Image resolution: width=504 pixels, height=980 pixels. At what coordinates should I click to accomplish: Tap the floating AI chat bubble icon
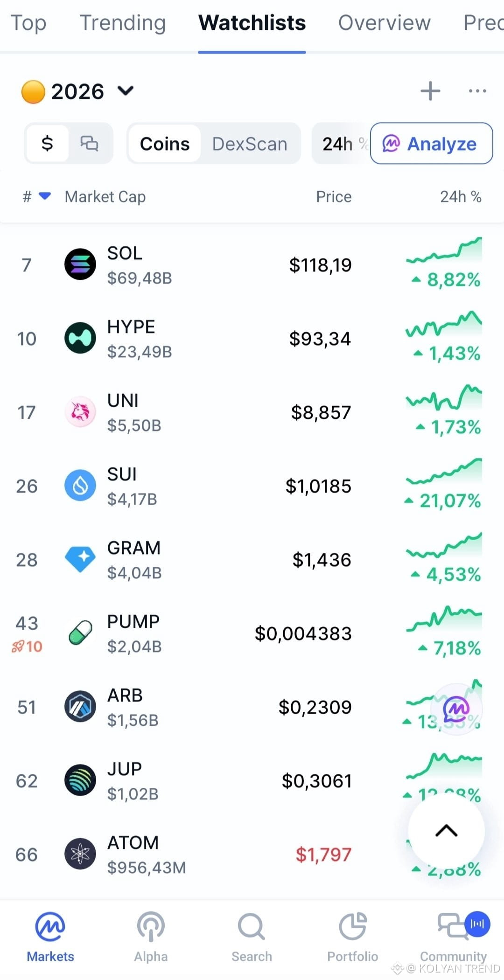[x=456, y=709]
